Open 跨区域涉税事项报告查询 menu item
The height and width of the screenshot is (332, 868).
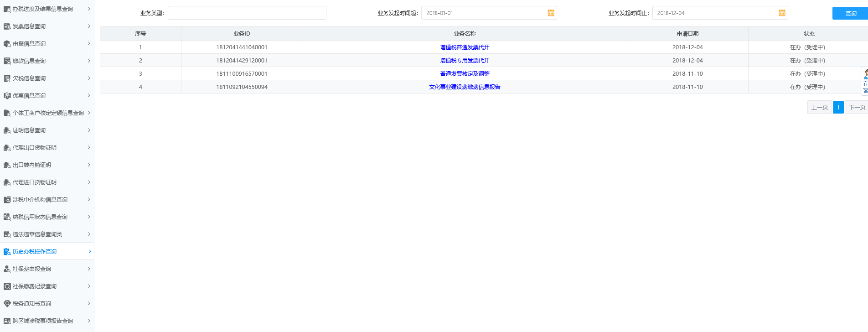coord(43,321)
